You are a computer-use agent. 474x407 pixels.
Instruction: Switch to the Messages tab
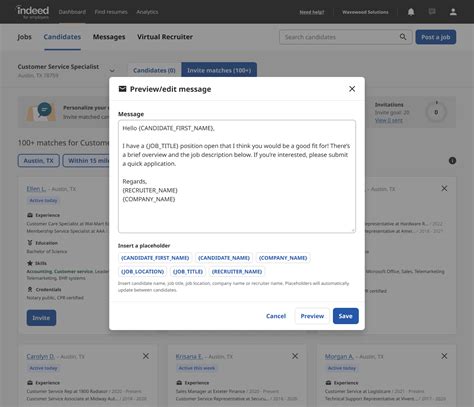[109, 37]
